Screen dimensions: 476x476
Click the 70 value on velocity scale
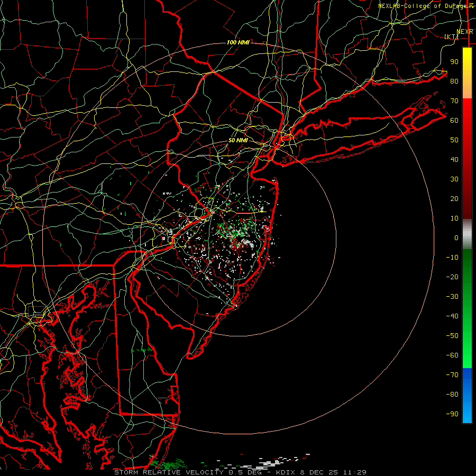[x=454, y=101]
